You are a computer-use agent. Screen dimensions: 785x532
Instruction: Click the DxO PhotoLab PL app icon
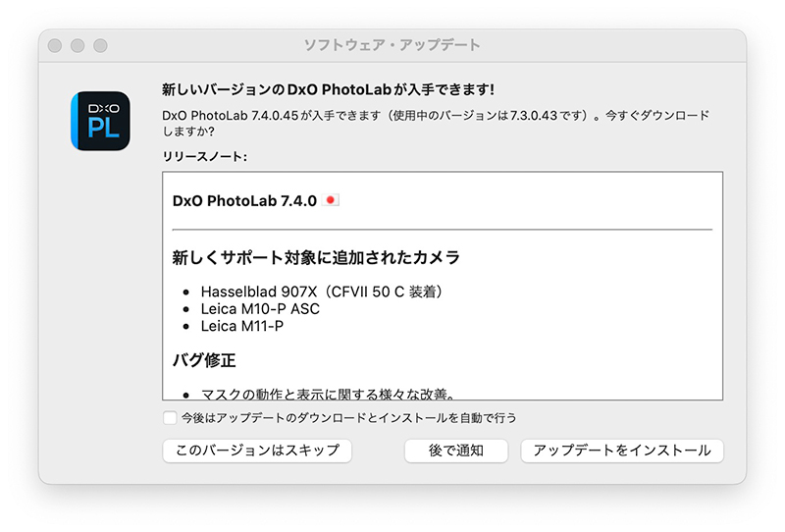click(x=100, y=121)
